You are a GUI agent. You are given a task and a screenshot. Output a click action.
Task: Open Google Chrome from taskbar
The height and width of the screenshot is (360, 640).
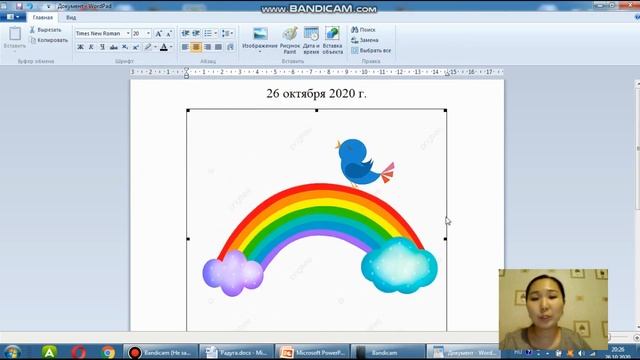(x=108, y=352)
